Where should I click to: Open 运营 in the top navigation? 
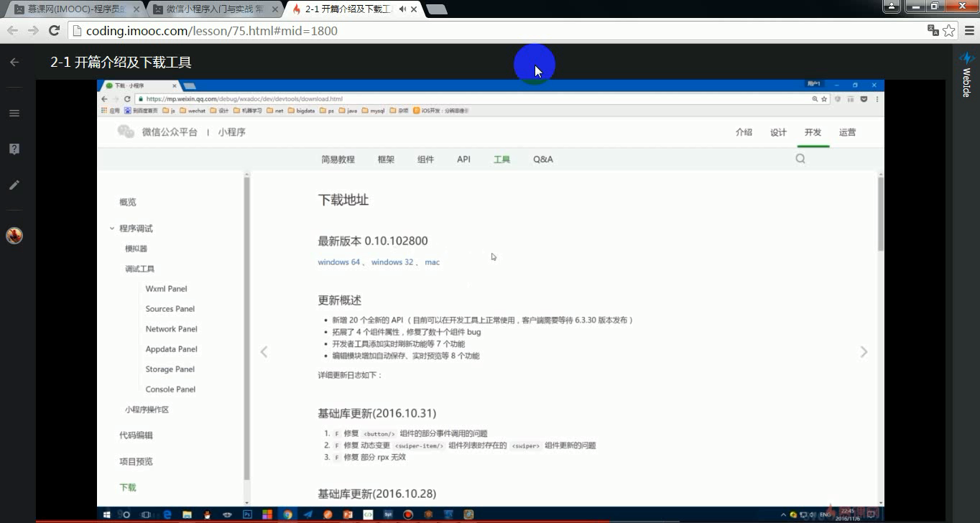click(x=847, y=132)
